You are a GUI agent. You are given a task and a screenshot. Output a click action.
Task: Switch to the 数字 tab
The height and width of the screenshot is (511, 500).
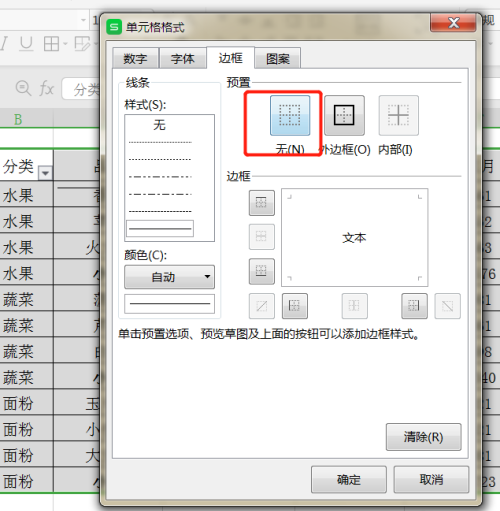coord(135,59)
